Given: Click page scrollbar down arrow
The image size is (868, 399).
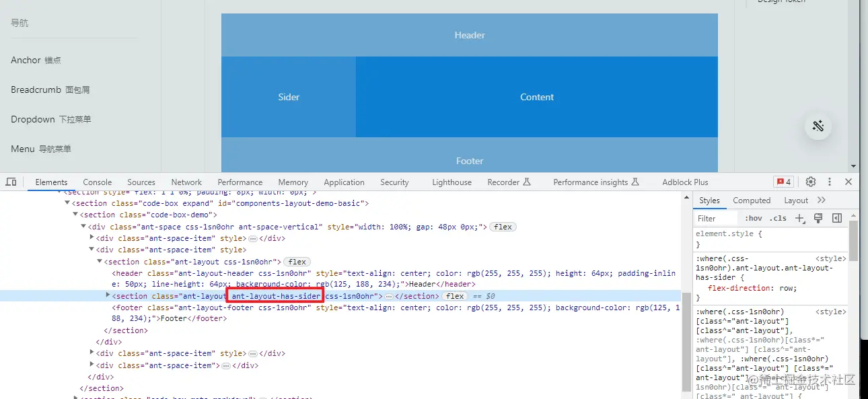Looking at the screenshot, I should coord(854,166).
